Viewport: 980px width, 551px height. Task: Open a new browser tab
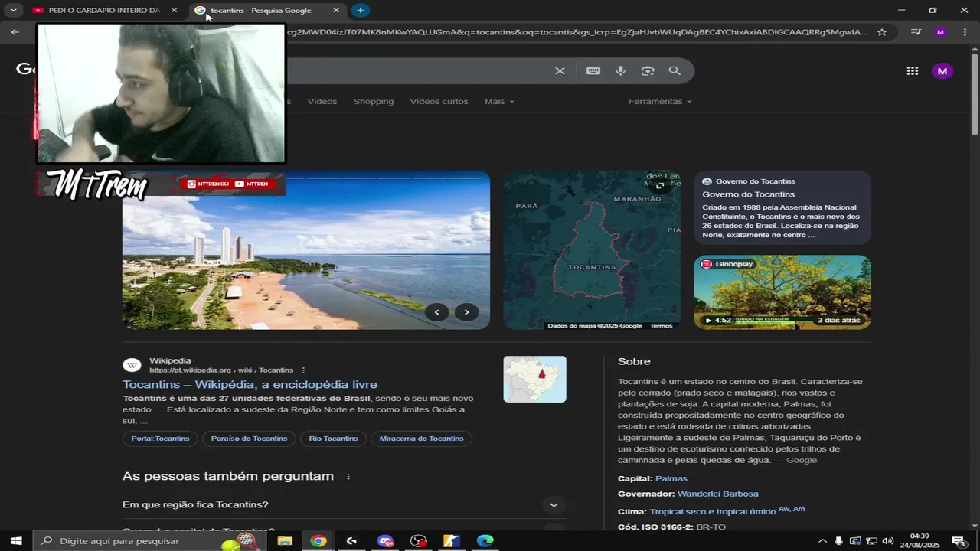click(361, 10)
